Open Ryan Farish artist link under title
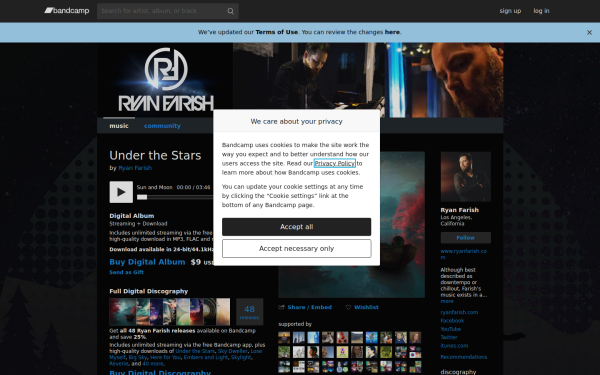600x375 pixels. coord(135,168)
